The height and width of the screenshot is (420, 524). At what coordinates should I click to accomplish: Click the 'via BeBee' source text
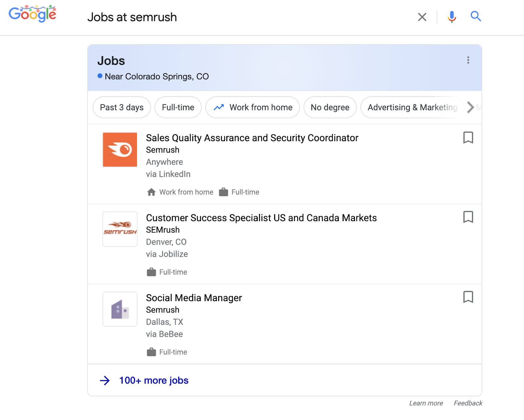click(x=164, y=334)
